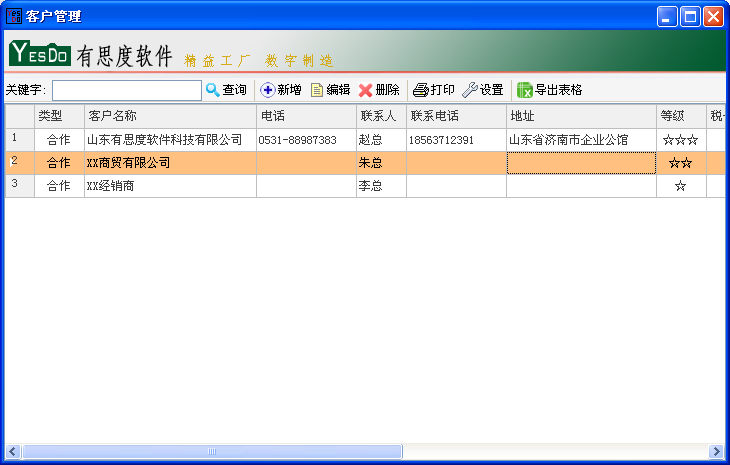Focus the 关键字 keyword input field
Screen dimensions: 730x465
[x=127, y=90]
